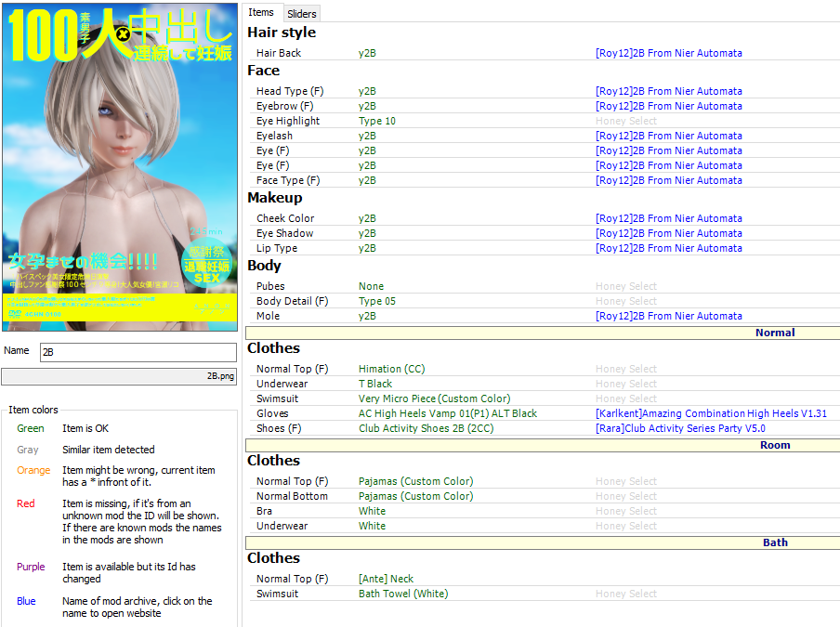840x627 pixels.
Task: Select the "Pubes" row label
Action: pyautogui.click(x=270, y=286)
